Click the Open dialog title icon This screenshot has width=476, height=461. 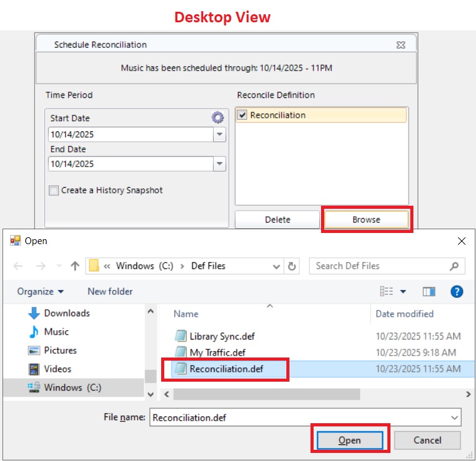click(15, 240)
